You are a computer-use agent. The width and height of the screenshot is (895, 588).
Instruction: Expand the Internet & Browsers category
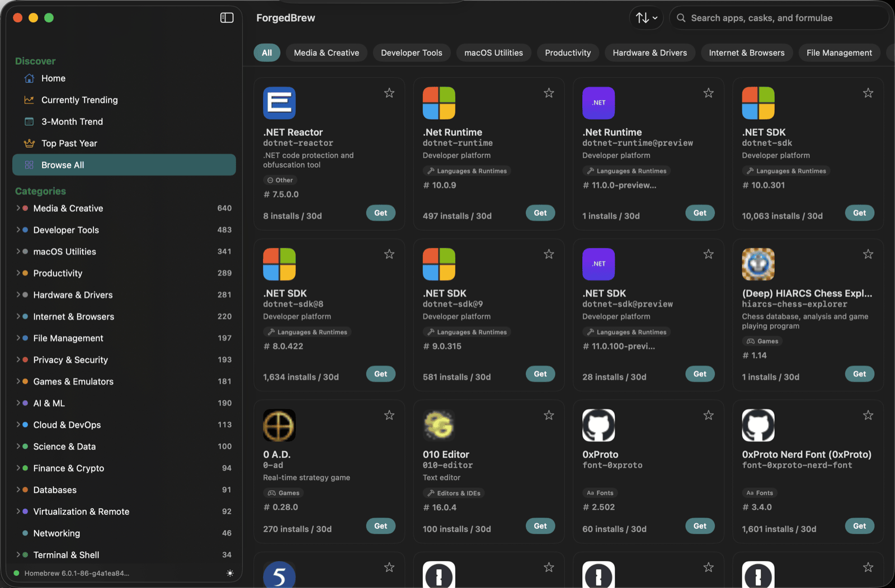tap(18, 316)
